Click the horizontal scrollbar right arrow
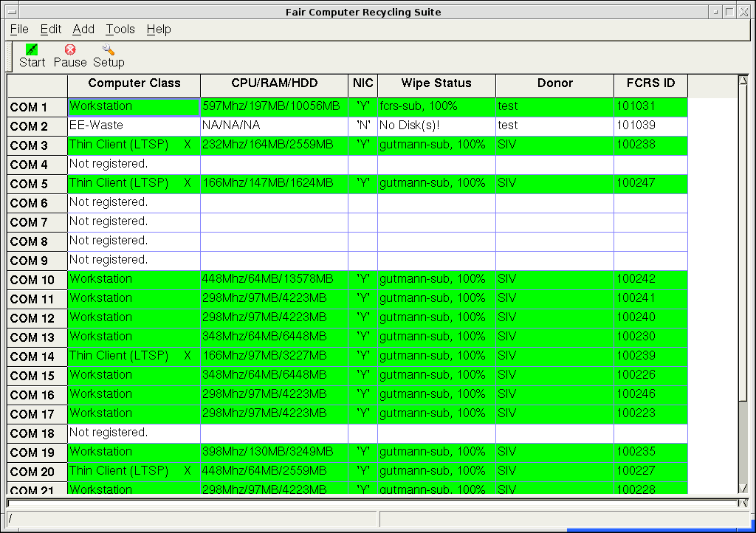Screen dimensions: 756x533 (x=743, y=503)
